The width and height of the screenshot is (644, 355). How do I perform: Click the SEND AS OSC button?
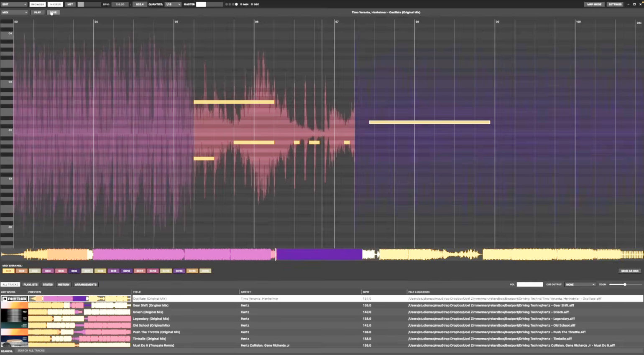click(629, 271)
